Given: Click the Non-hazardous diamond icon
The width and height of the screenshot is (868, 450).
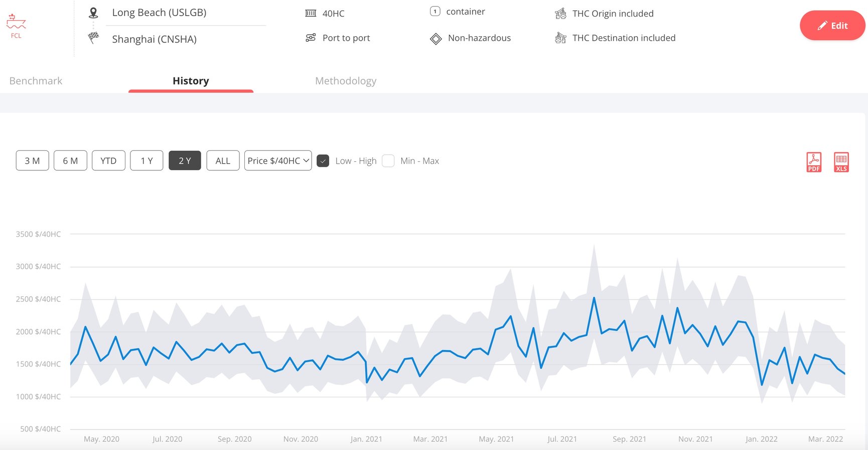Looking at the screenshot, I should (x=436, y=39).
